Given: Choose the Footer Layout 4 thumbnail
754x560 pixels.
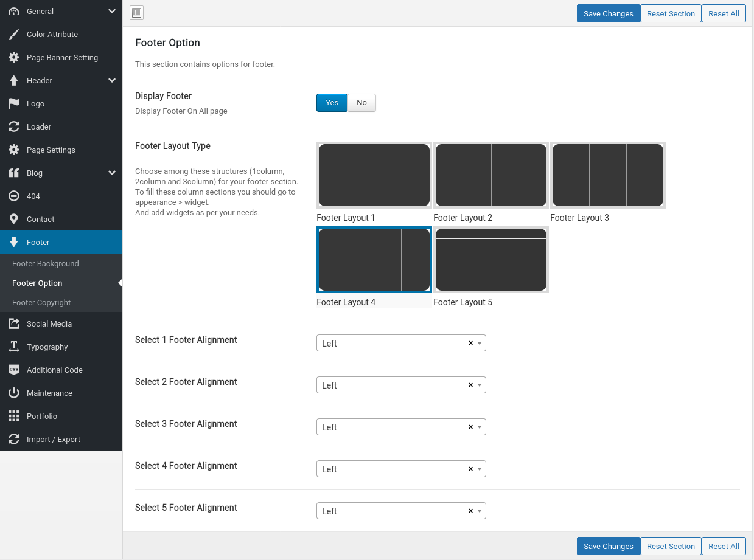Looking at the screenshot, I should pyautogui.click(x=374, y=260).
